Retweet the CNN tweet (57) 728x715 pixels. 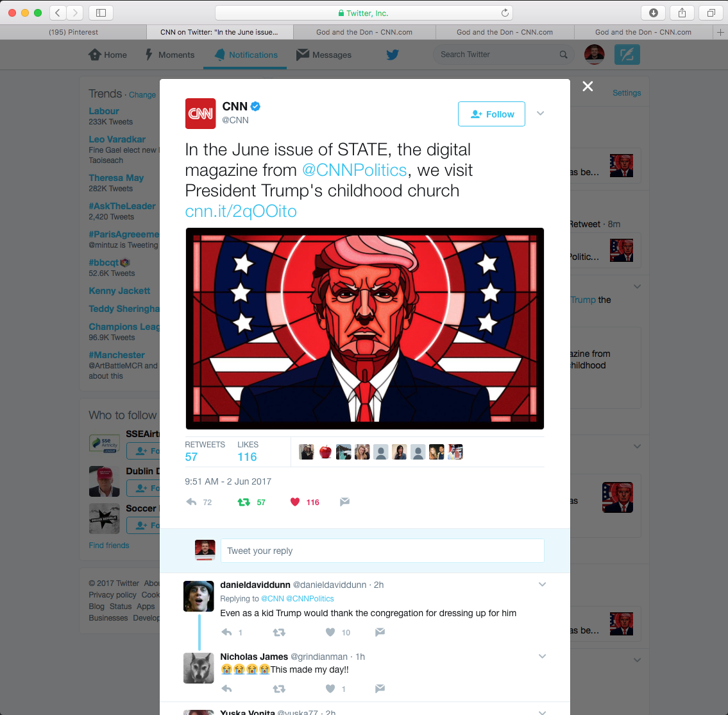(x=244, y=502)
